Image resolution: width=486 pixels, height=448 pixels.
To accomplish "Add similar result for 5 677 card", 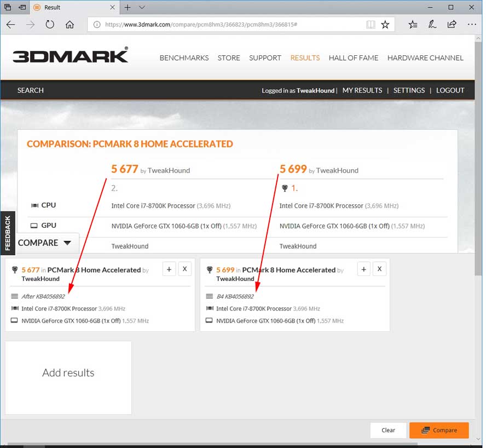I will pos(169,269).
